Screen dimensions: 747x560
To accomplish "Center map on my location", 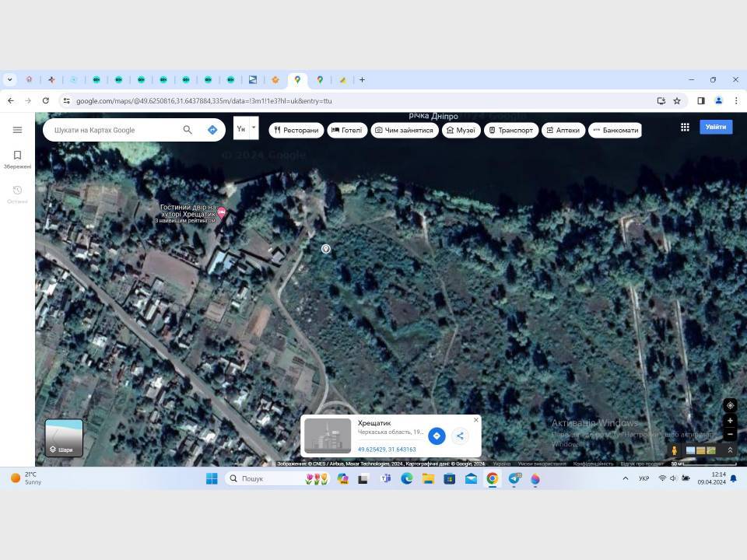I will click(x=730, y=406).
